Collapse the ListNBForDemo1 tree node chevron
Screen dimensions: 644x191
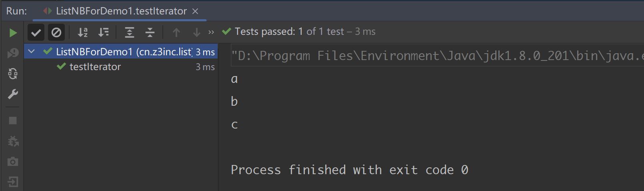32,52
